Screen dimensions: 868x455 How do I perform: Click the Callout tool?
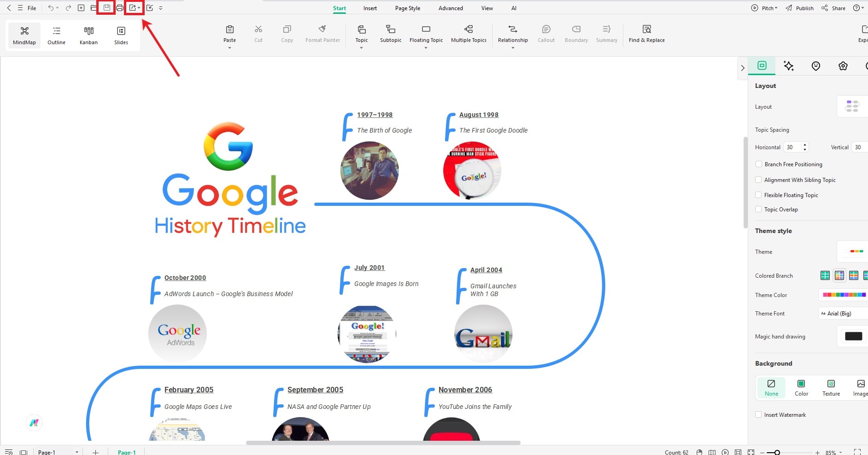(x=546, y=34)
